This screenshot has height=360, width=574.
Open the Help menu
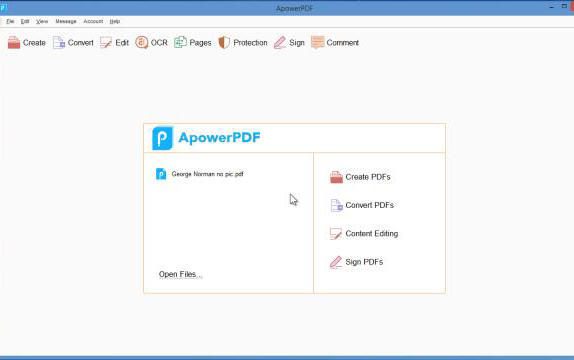(x=115, y=22)
